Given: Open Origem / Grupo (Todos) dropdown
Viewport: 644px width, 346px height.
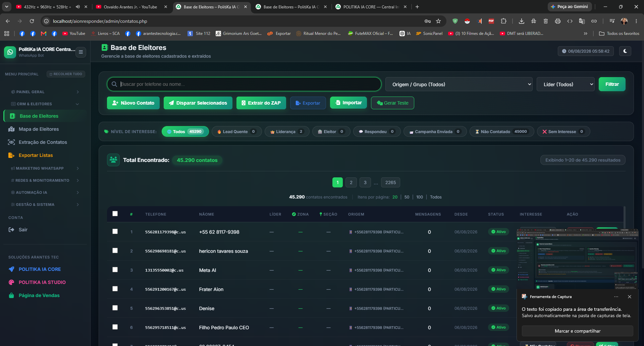Looking at the screenshot, I should tap(459, 84).
